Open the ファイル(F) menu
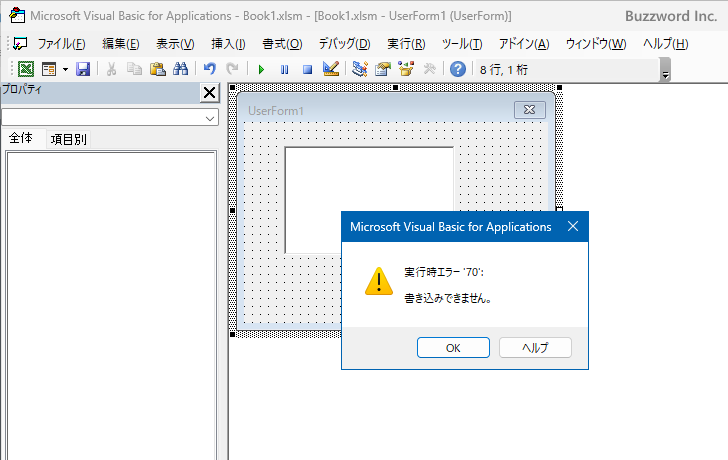The width and height of the screenshot is (728, 460). click(x=61, y=44)
